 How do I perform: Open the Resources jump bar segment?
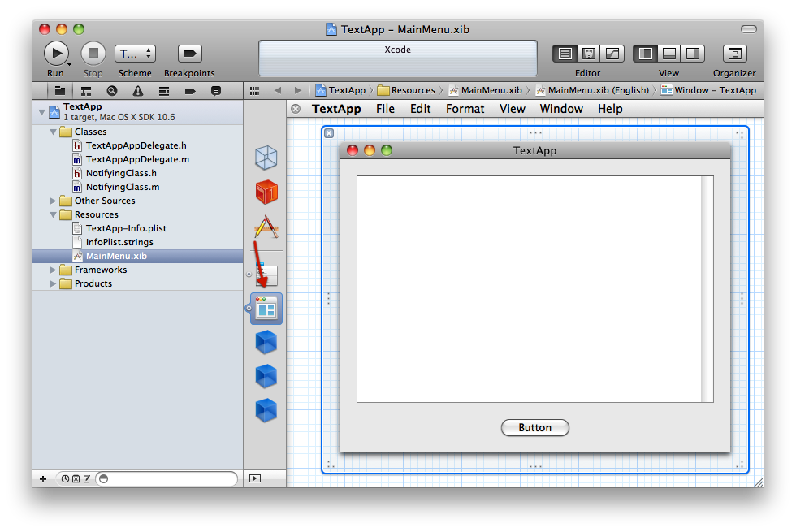click(406, 90)
